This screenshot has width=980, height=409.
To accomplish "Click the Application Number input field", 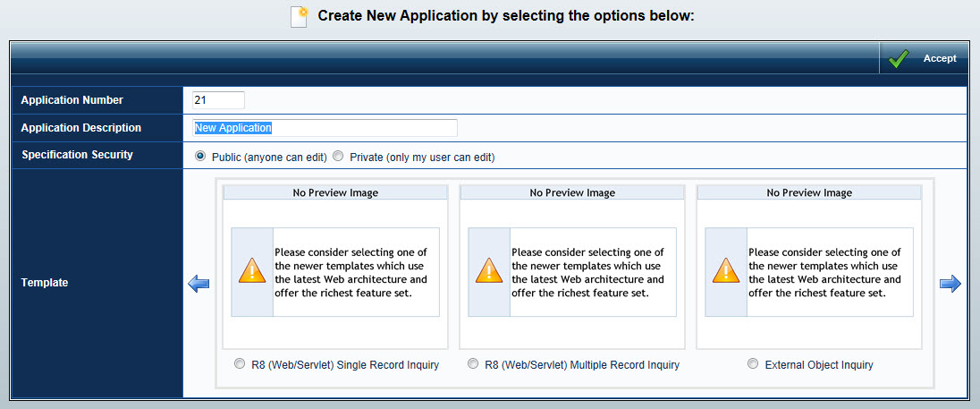I will pos(218,100).
